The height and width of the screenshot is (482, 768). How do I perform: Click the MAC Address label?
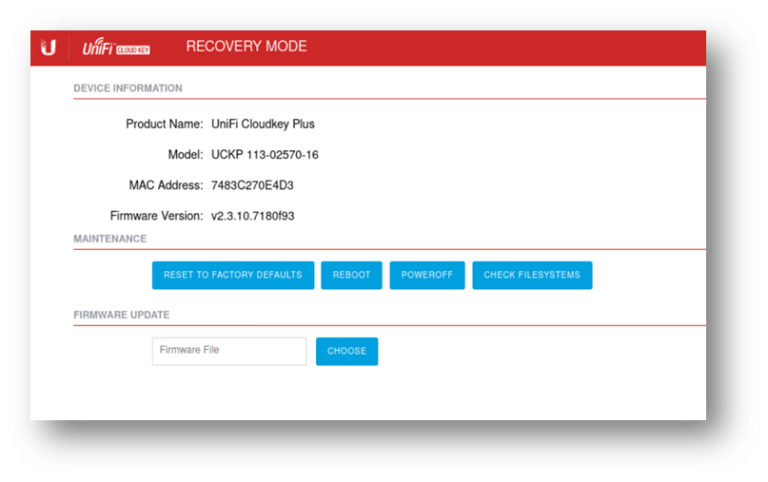[166, 185]
